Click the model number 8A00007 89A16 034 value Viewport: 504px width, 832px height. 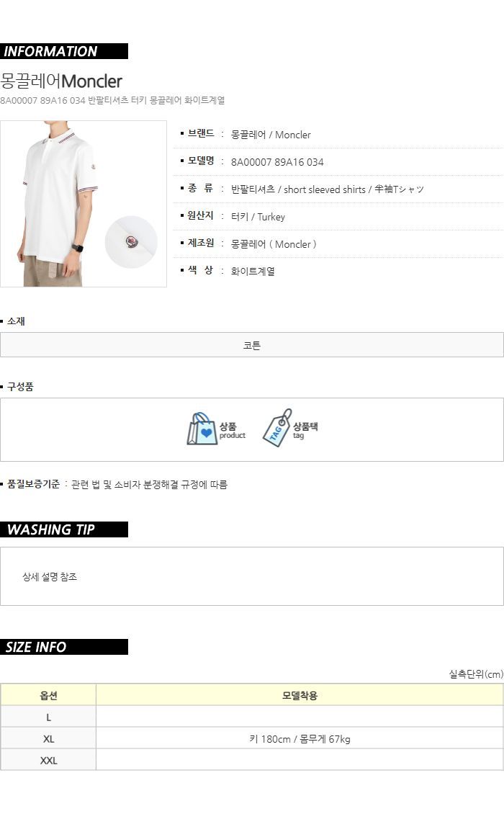(x=277, y=162)
